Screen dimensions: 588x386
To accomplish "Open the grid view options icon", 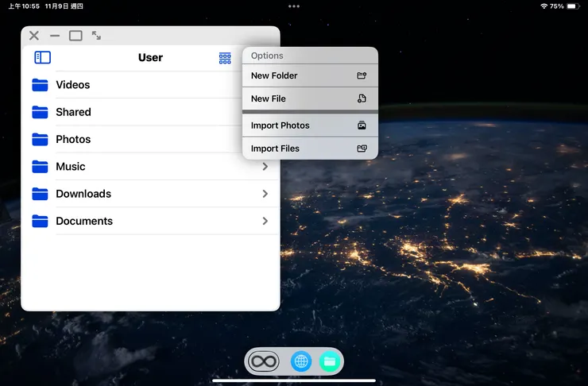I will pyautogui.click(x=225, y=58).
